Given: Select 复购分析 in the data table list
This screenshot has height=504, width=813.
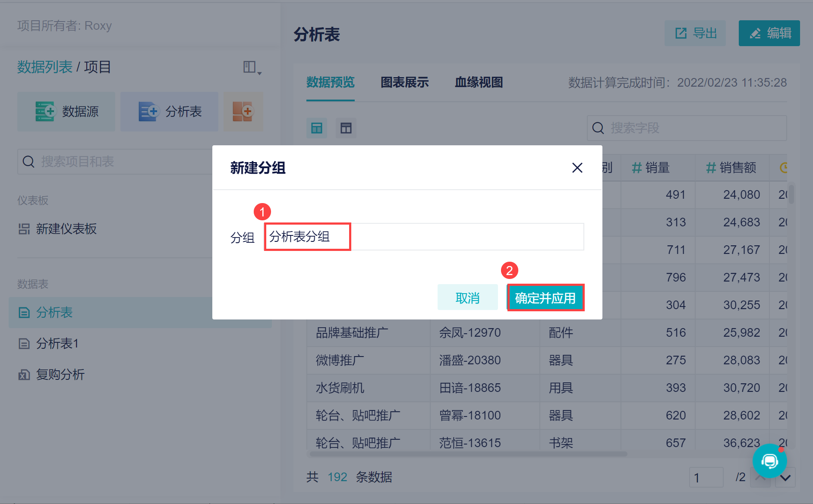Looking at the screenshot, I should (x=60, y=375).
